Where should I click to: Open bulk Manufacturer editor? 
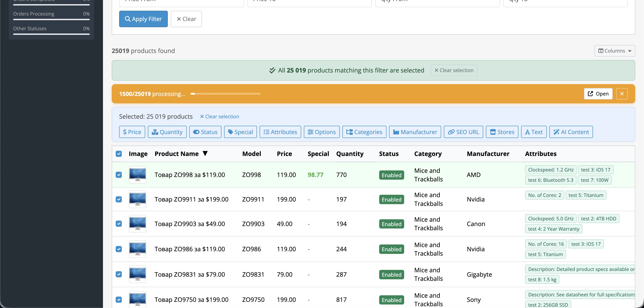[415, 132]
